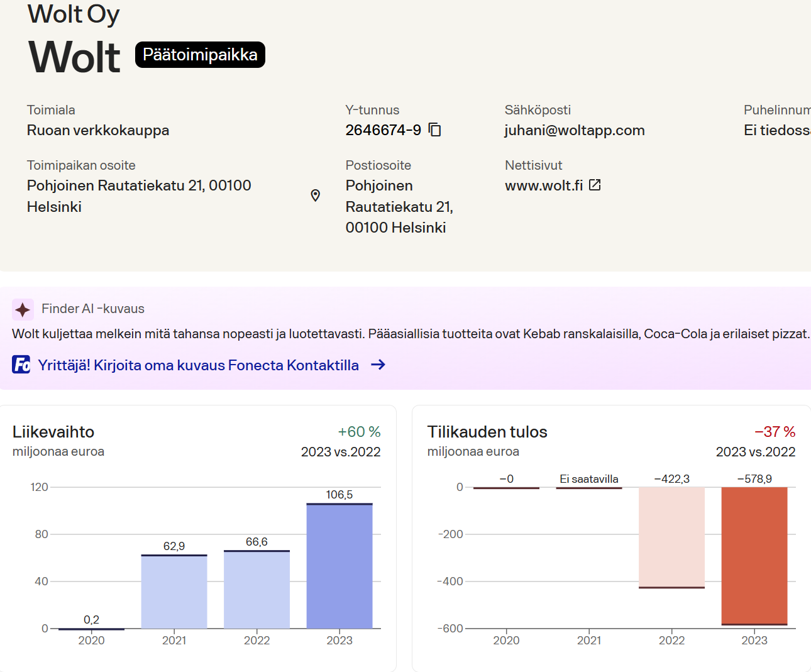Click the Fonecta Fo logo icon

(21, 365)
